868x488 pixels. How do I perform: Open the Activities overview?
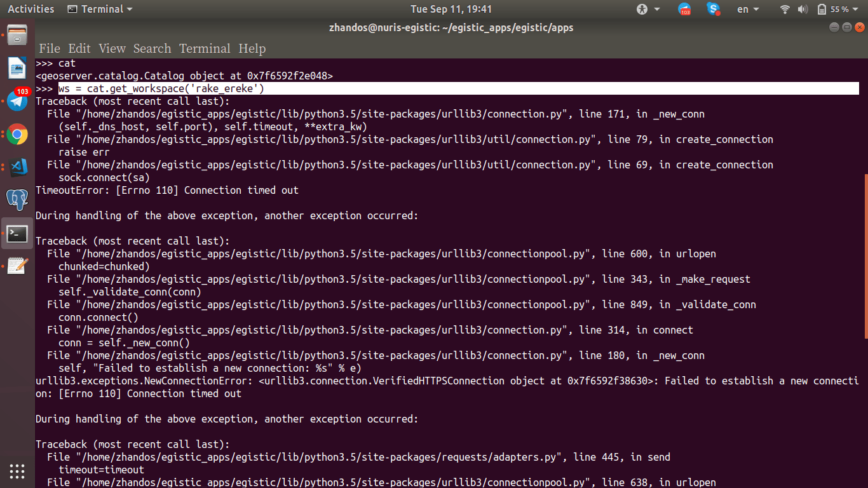click(x=31, y=9)
